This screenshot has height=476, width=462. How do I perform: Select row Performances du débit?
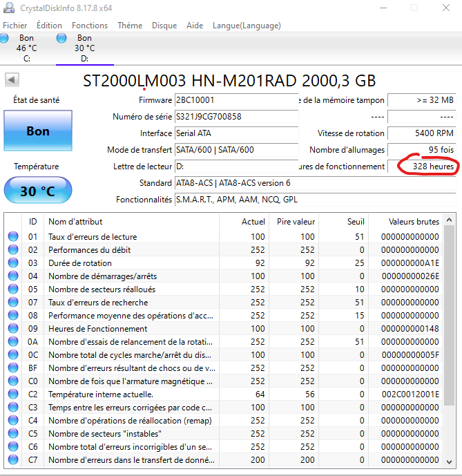click(224, 249)
